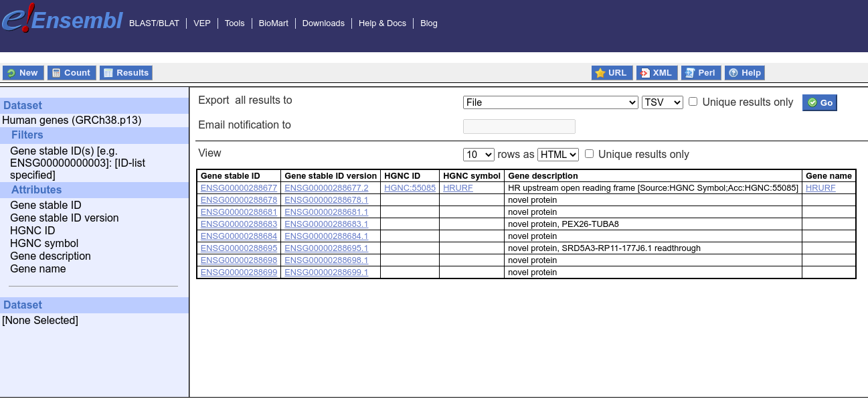Open version link ENSG00000288698.1
Image resolution: width=868 pixels, height=403 pixels.
(327, 260)
